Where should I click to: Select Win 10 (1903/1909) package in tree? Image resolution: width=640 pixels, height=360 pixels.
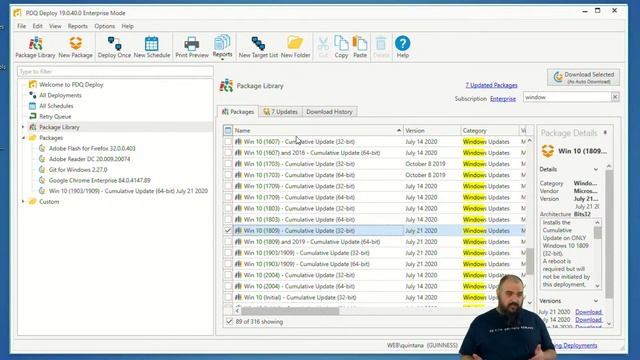(x=128, y=191)
